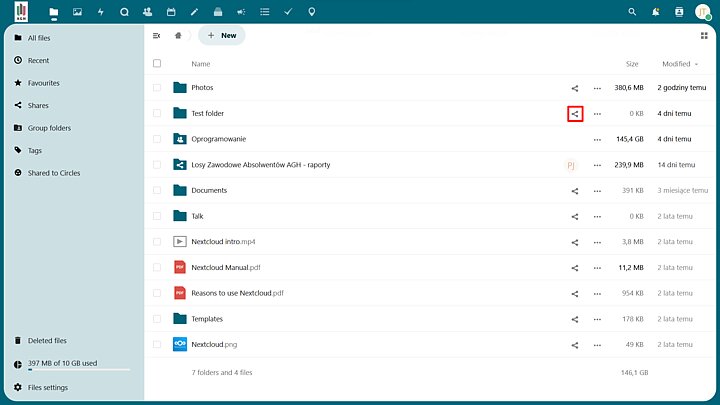
Task: Select the Photos folder checkbox
Action: pos(157,88)
